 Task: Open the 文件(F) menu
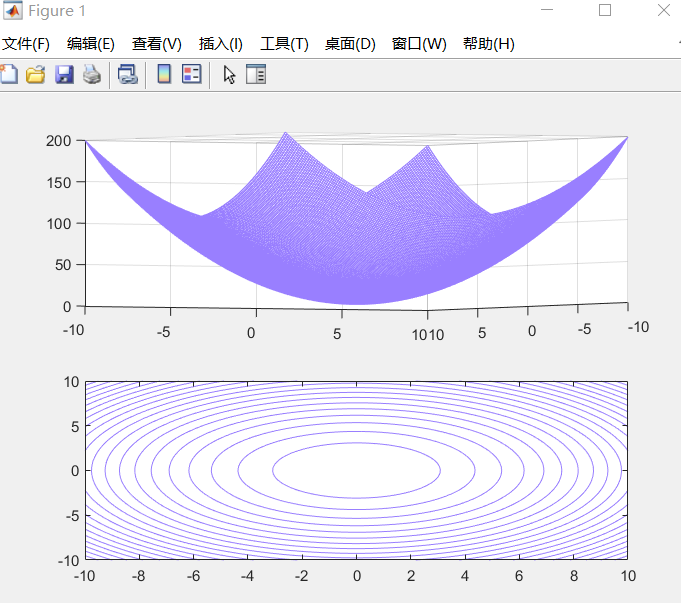[x=26, y=44]
